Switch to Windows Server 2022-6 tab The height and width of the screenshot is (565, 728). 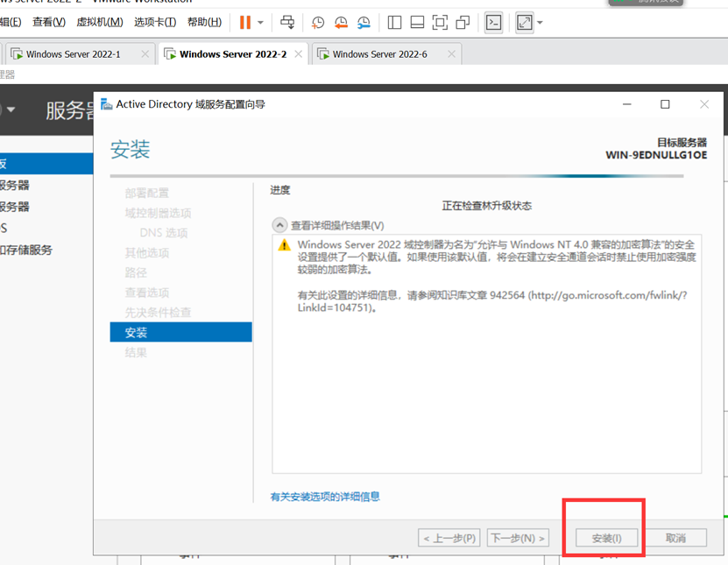pyautogui.click(x=380, y=54)
